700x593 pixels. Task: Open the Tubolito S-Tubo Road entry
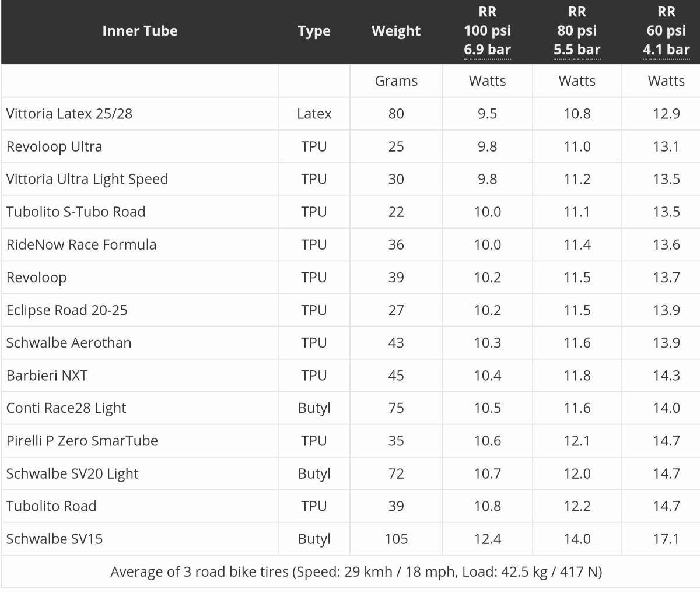click(76, 212)
